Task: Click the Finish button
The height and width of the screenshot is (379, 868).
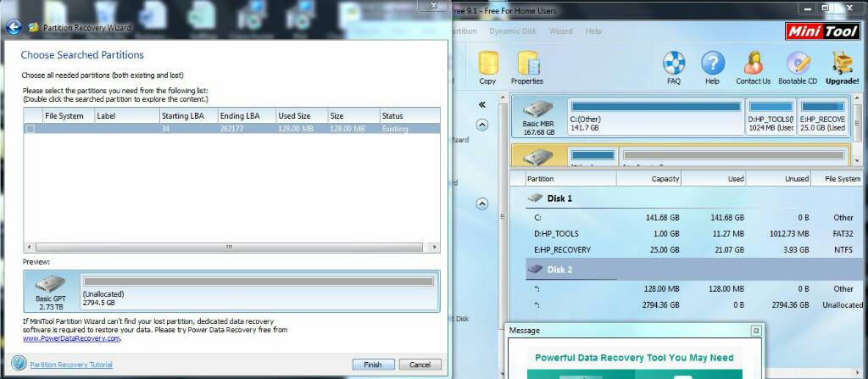Action: point(373,365)
